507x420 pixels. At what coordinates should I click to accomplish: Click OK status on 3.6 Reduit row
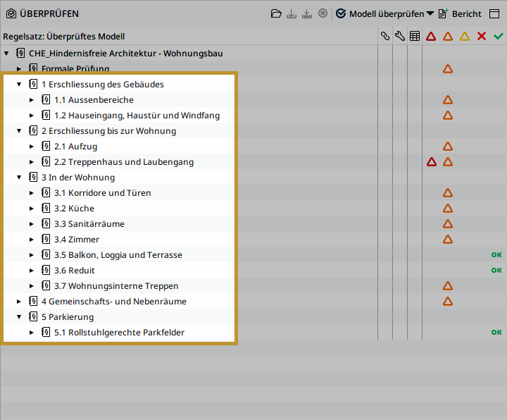[x=496, y=270]
